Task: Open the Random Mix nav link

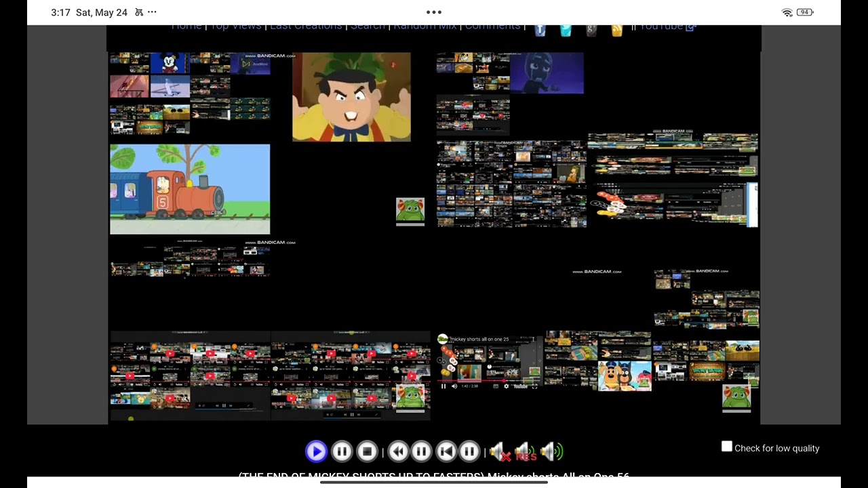Action: (425, 27)
